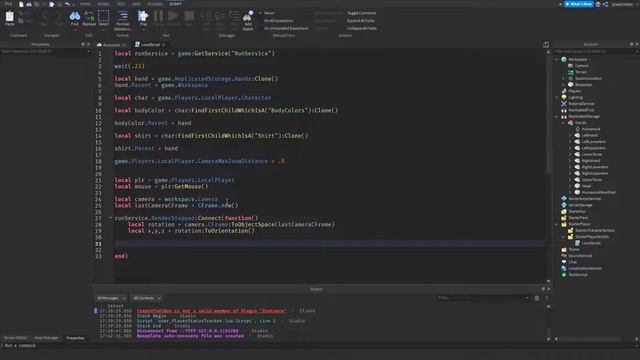This screenshot has width=640, height=360.
Task: Open the All Messages output dropdown
Action: [111, 298]
